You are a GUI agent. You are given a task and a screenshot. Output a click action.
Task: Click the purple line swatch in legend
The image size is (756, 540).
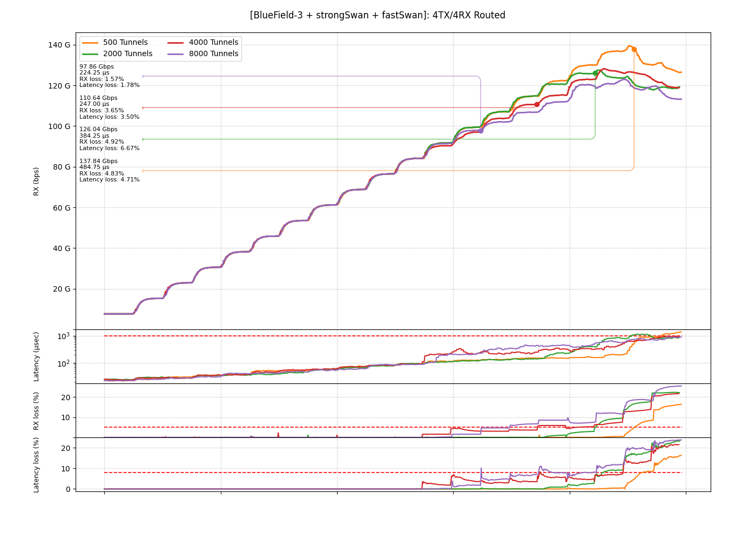(176, 53)
